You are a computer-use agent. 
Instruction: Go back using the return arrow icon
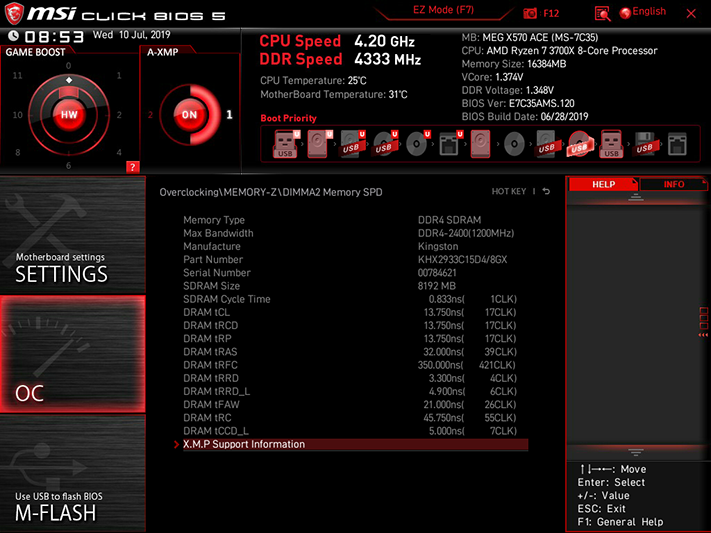[x=546, y=191]
